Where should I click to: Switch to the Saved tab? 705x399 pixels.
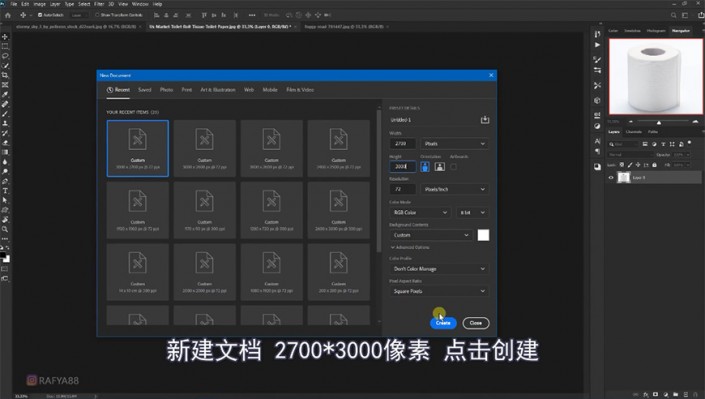pyautogui.click(x=144, y=90)
